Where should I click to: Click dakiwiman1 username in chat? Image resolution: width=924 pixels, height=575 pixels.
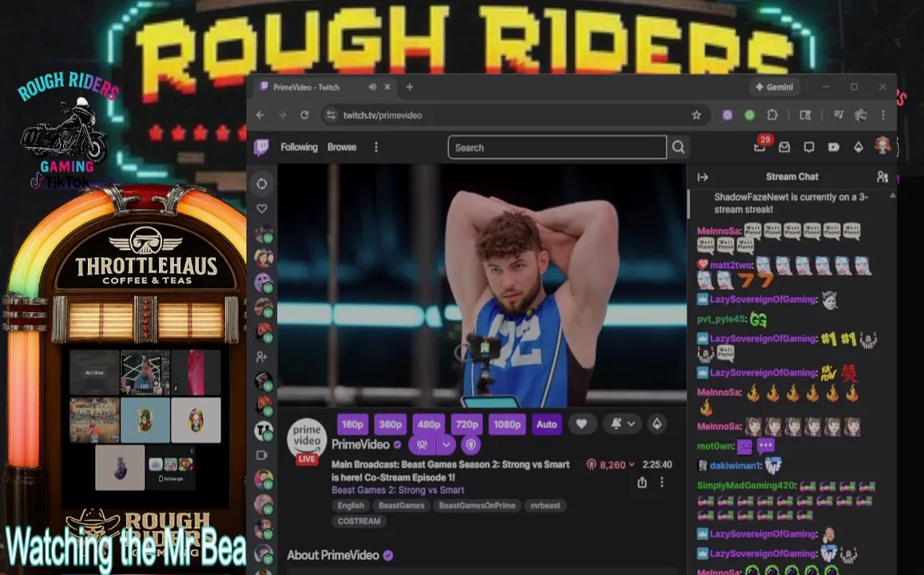735,466
